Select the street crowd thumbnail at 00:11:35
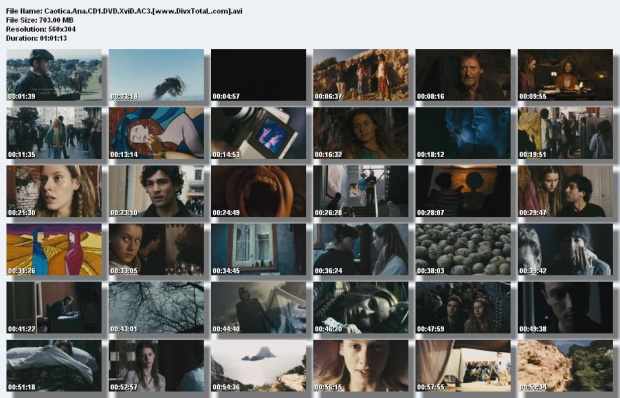The image size is (620, 398). [x=54, y=133]
